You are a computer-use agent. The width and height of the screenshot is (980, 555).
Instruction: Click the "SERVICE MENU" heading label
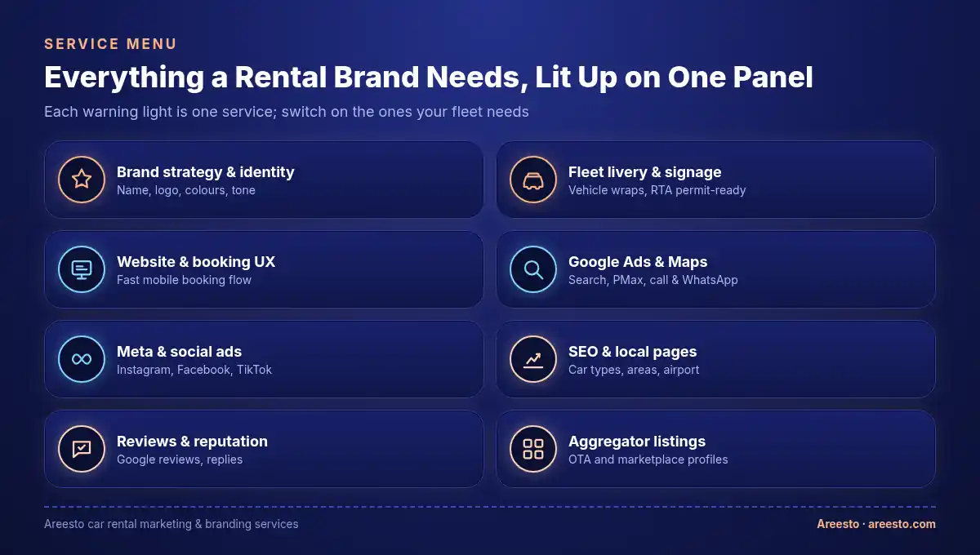[x=110, y=44]
